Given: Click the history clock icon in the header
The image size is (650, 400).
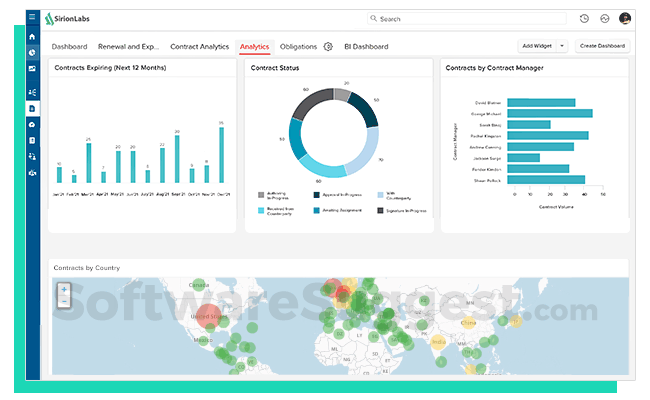Looking at the screenshot, I should click(x=584, y=18).
